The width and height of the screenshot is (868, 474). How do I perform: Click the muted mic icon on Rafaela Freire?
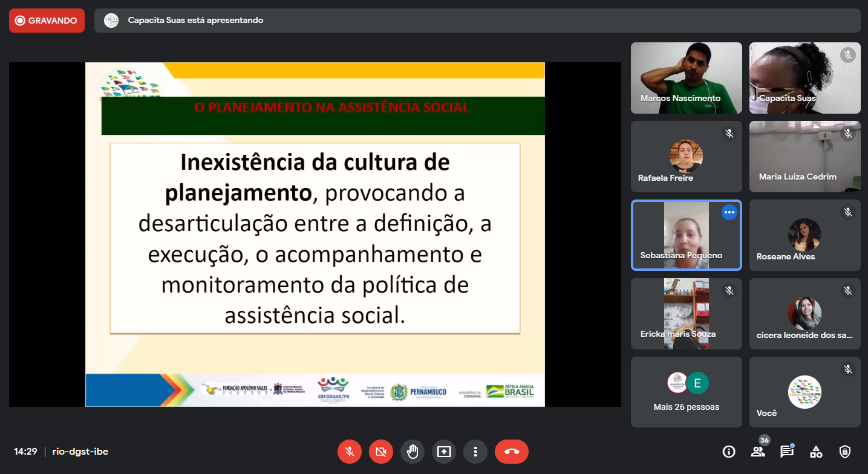pos(729,134)
